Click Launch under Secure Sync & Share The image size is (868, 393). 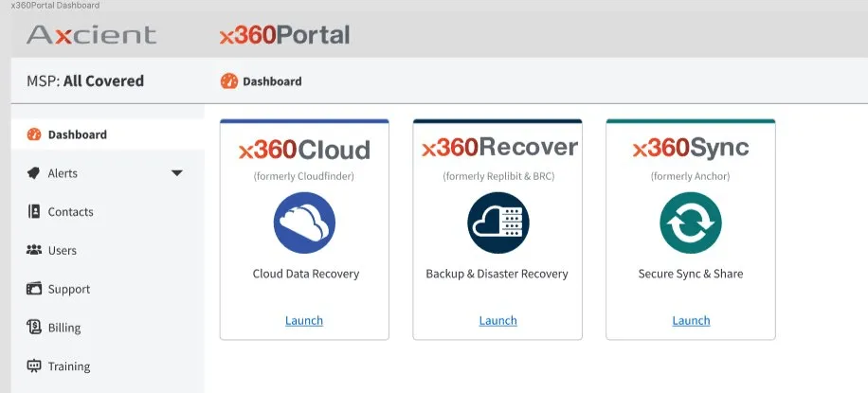pos(691,320)
